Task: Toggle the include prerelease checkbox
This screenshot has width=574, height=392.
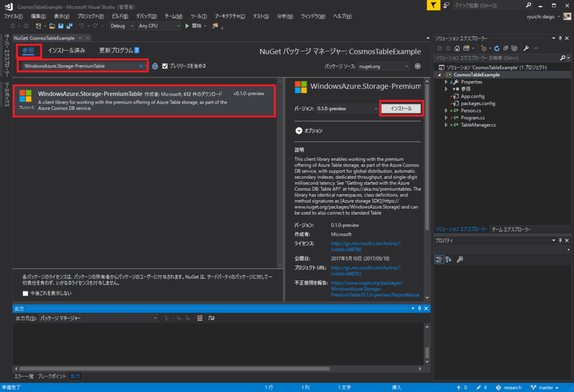Action: [x=165, y=66]
